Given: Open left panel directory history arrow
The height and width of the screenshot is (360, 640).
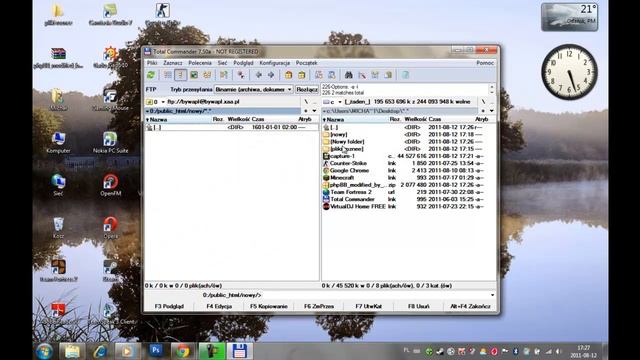Looking at the screenshot, I should tap(315, 111).
